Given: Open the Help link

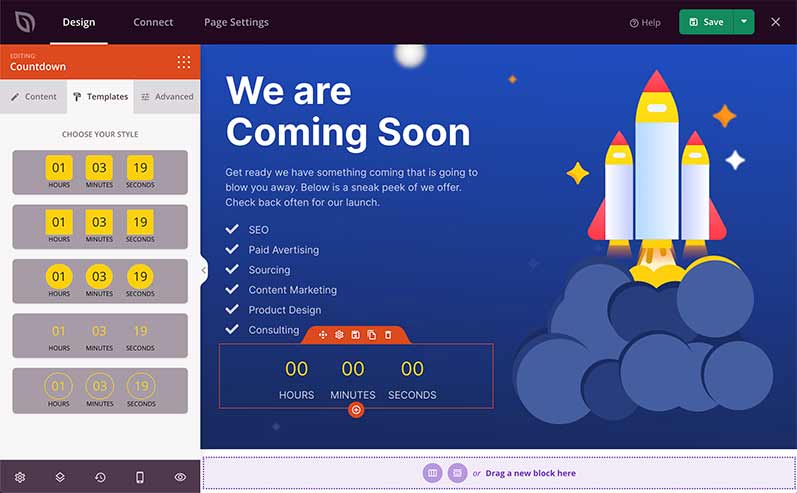Looking at the screenshot, I should pos(645,22).
